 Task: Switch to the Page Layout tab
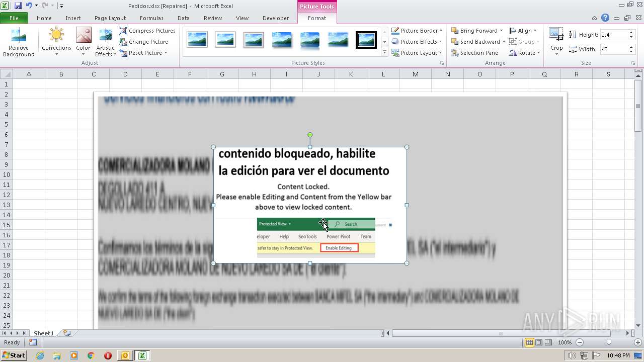[110, 18]
